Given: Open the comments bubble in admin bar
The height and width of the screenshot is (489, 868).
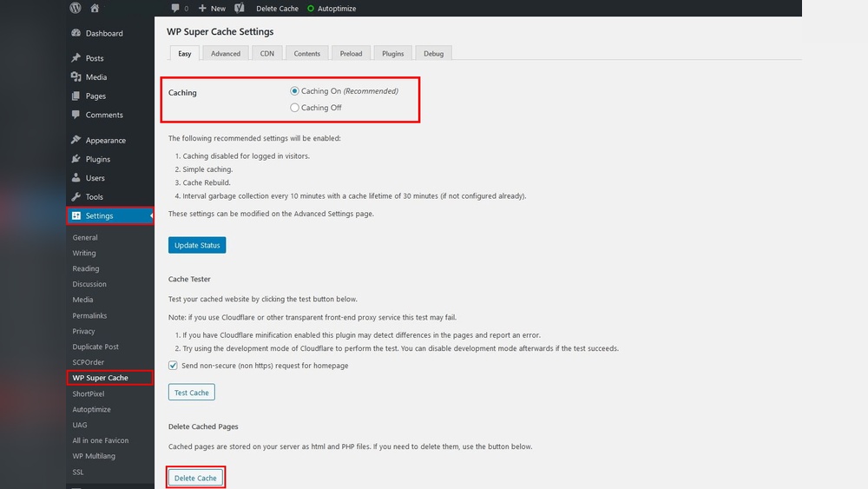Looking at the screenshot, I should [x=175, y=8].
